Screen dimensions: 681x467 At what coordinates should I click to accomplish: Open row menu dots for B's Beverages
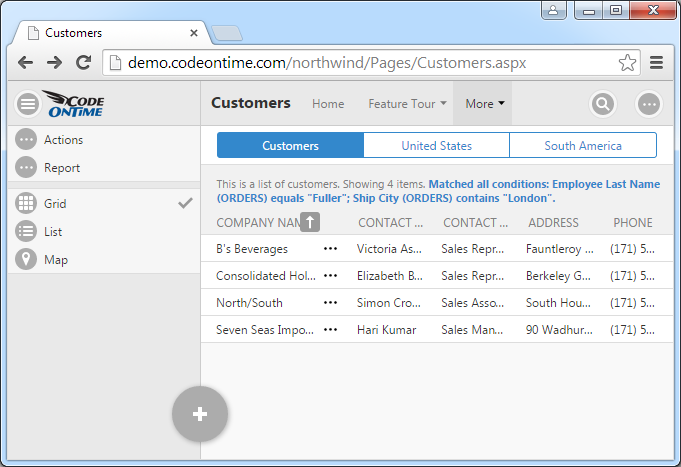click(331, 248)
